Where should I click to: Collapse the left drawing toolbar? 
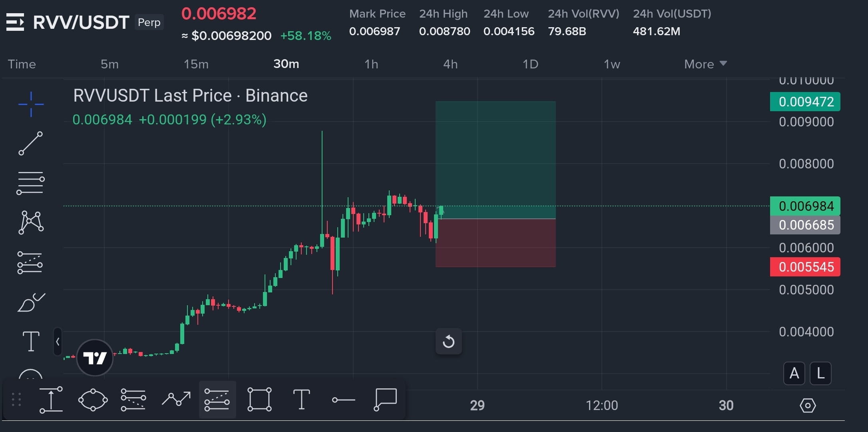tap(58, 342)
